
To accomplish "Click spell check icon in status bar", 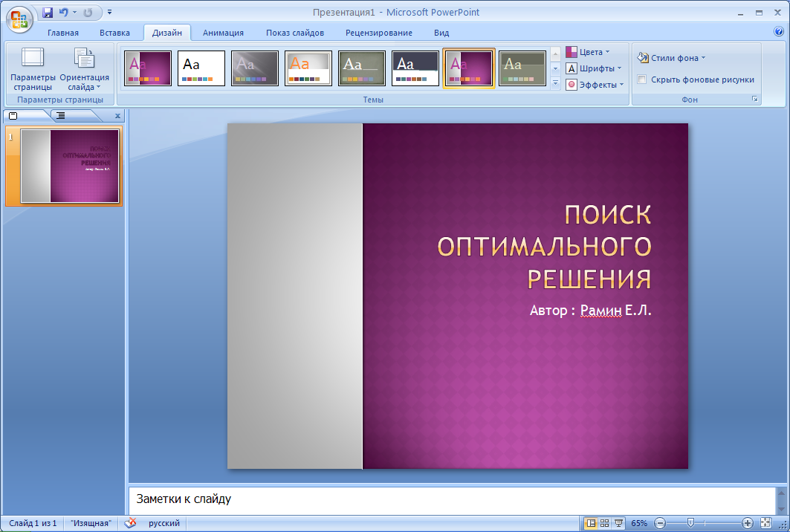I will click(130, 523).
